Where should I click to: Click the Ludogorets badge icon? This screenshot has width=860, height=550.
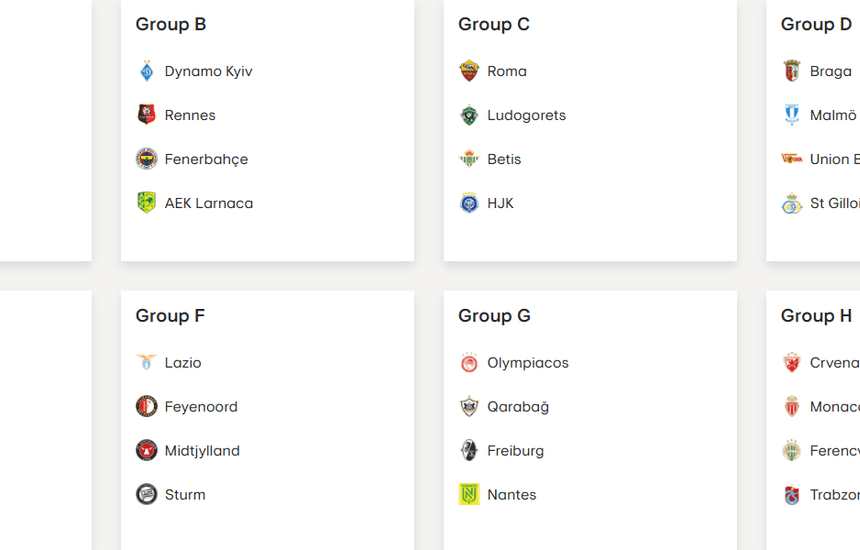[469, 115]
